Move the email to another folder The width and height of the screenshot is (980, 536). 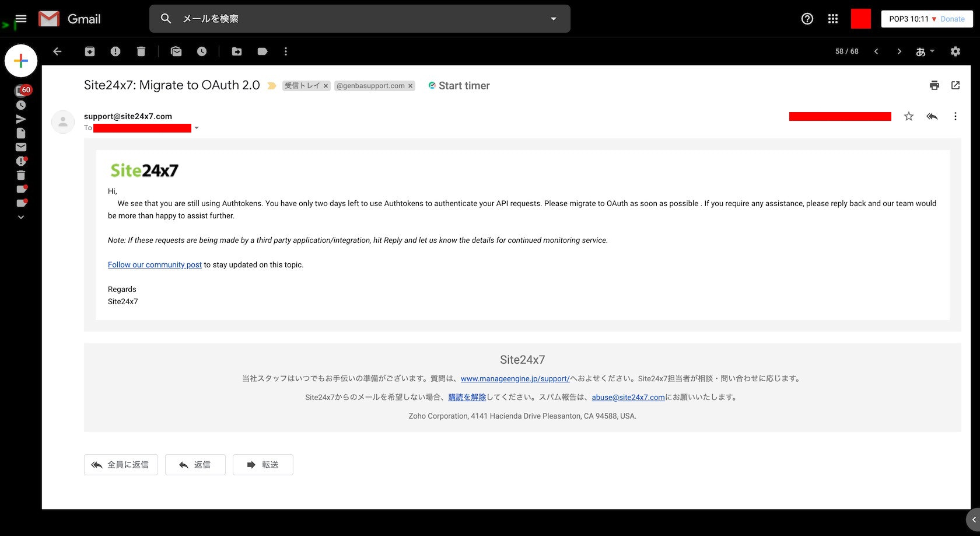(x=236, y=51)
